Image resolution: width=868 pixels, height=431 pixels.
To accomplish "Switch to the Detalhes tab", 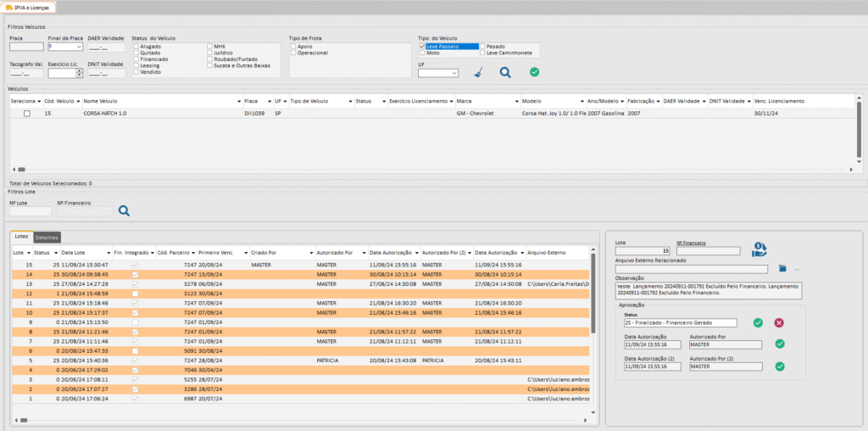I will pyautogui.click(x=47, y=237).
